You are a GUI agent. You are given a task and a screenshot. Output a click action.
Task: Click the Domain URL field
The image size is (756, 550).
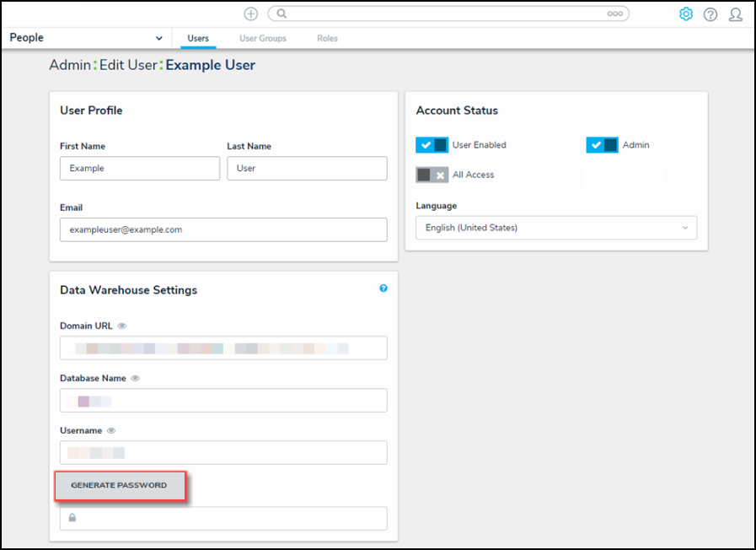coord(223,348)
